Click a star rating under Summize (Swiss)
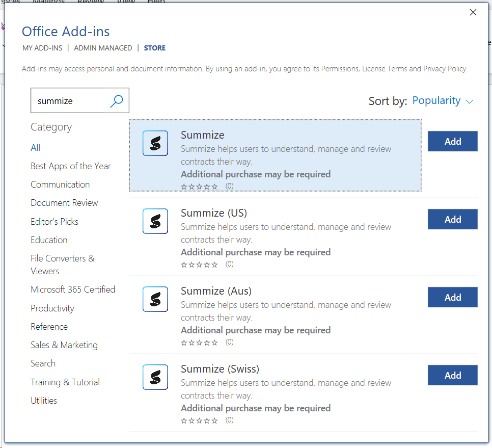 199,420
